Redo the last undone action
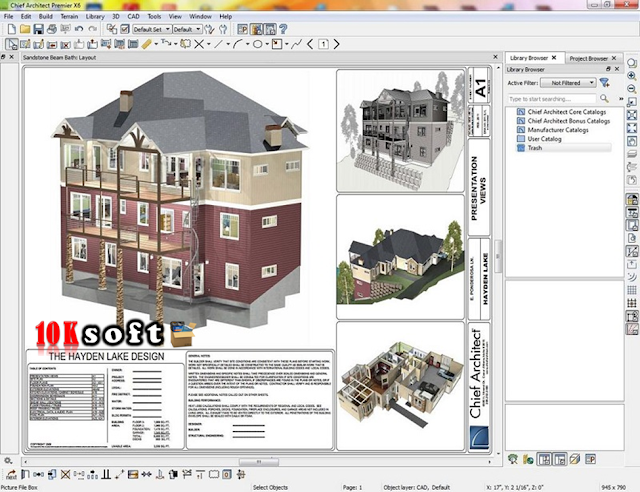The height and width of the screenshot is (492, 640). (93, 29)
